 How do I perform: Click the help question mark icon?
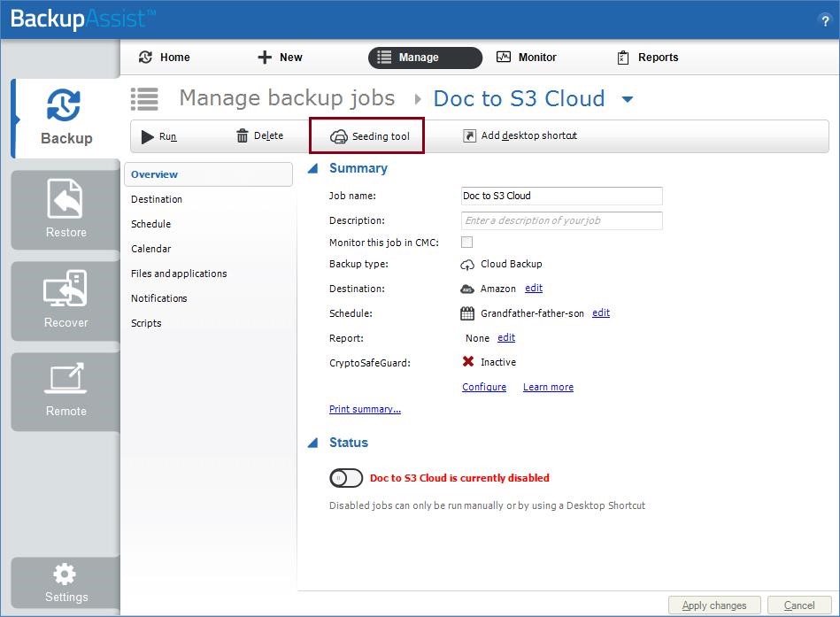tap(825, 21)
